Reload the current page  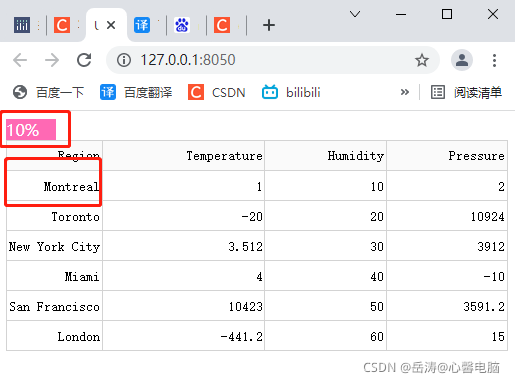(x=84, y=60)
